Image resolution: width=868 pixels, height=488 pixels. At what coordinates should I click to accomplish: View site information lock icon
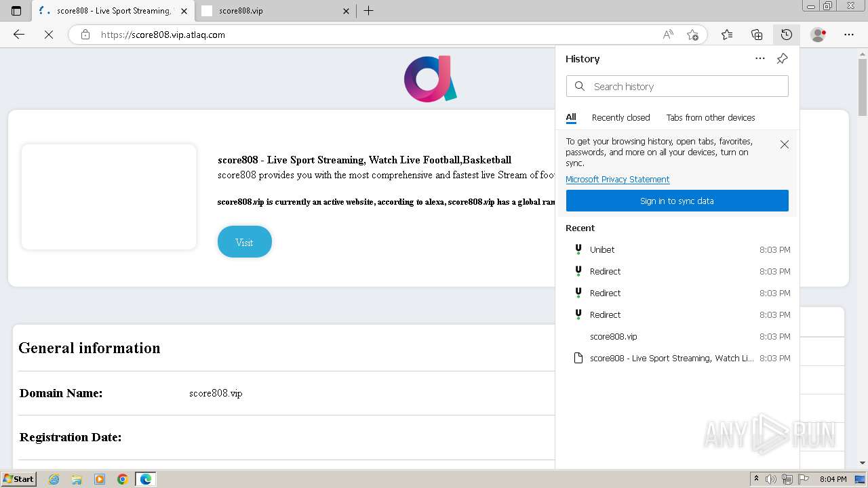click(x=85, y=35)
